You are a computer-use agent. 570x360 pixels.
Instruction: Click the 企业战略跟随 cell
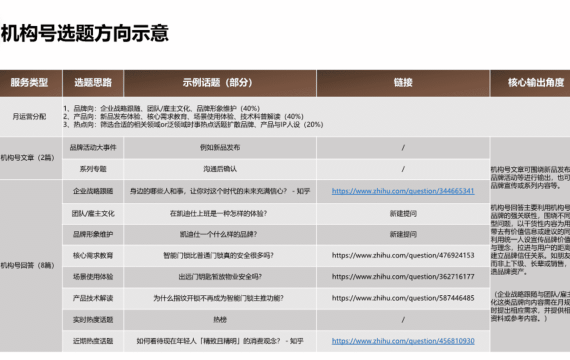[93, 191]
